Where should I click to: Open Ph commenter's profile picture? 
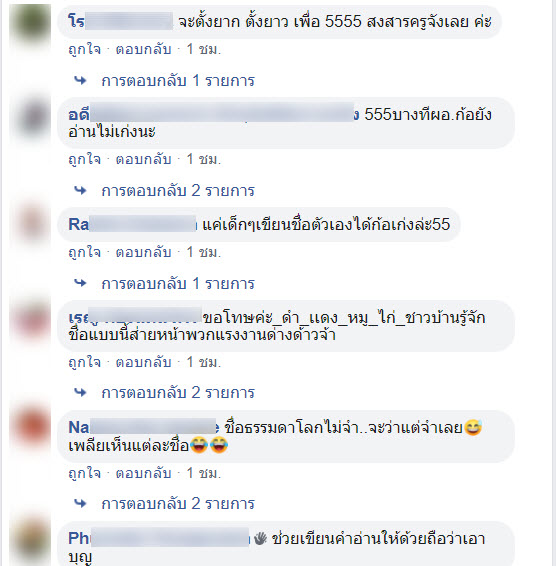coord(30,539)
